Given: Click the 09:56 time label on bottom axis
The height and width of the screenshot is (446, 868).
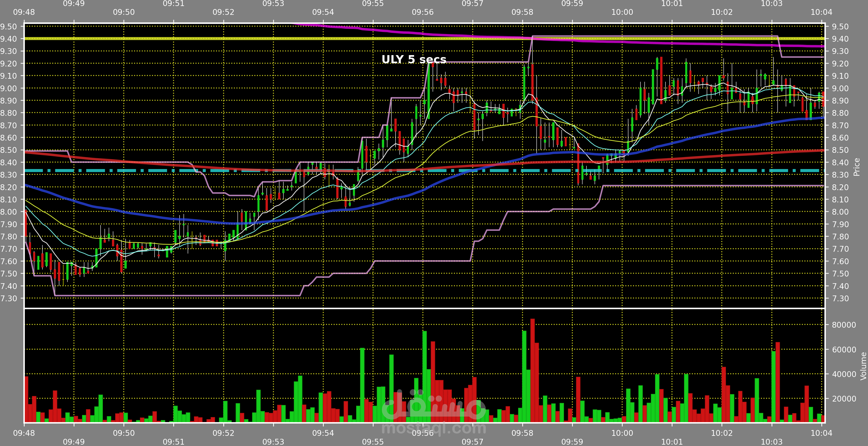Looking at the screenshot, I should [x=423, y=433].
